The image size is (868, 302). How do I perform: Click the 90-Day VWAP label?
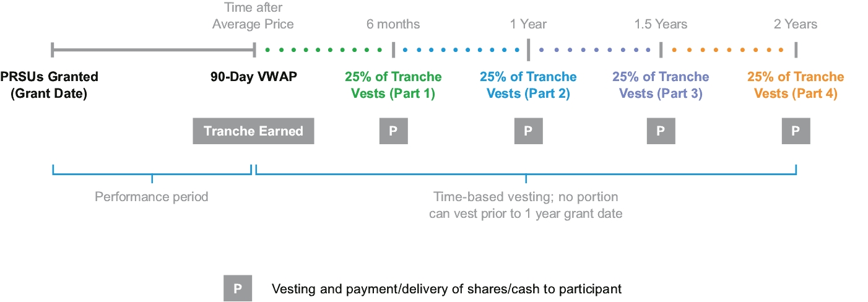click(253, 77)
